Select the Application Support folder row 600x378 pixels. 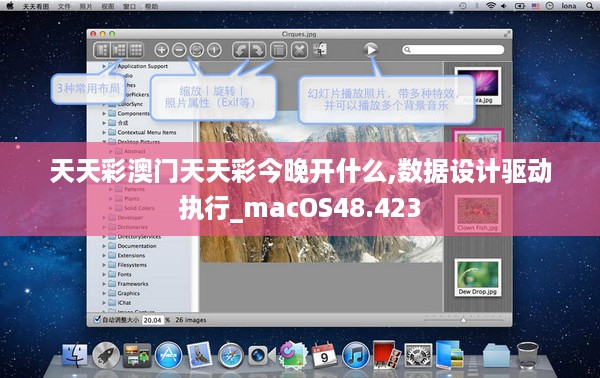[143, 66]
